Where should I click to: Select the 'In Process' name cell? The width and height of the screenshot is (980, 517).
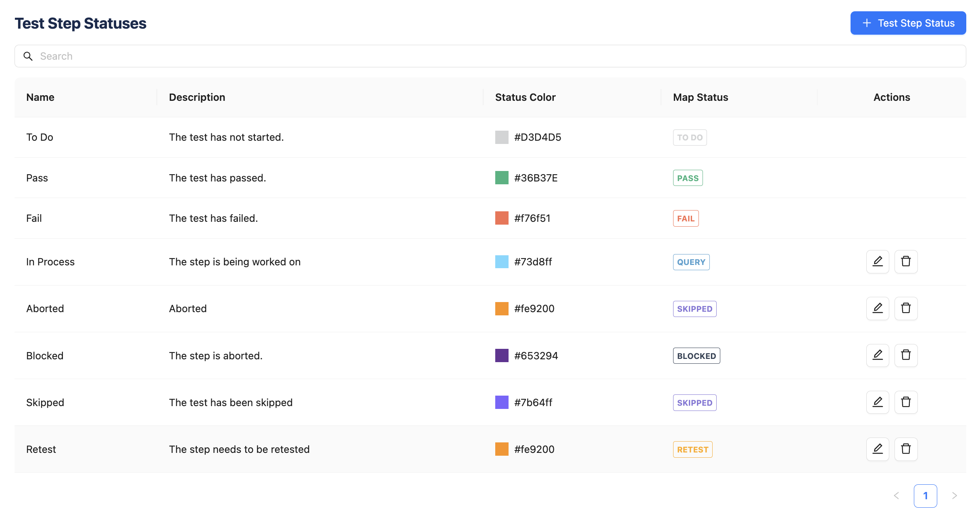coord(50,262)
